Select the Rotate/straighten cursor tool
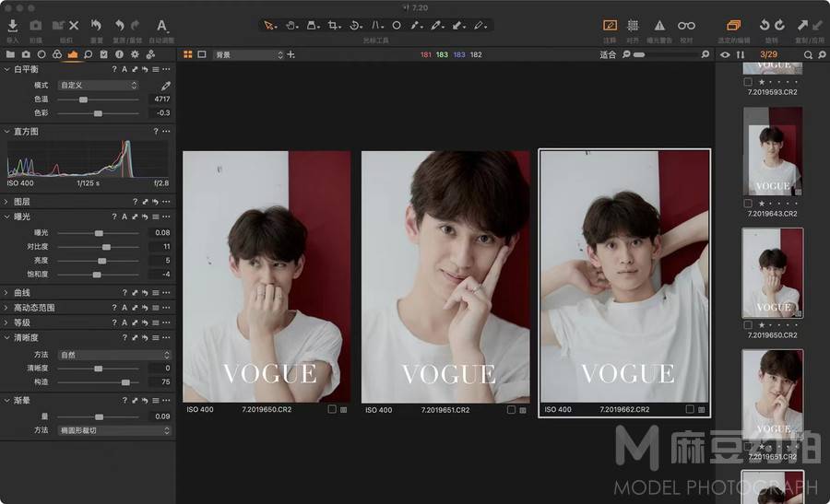The height and width of the screenshot is (504, 830). (x=356, y=26)
